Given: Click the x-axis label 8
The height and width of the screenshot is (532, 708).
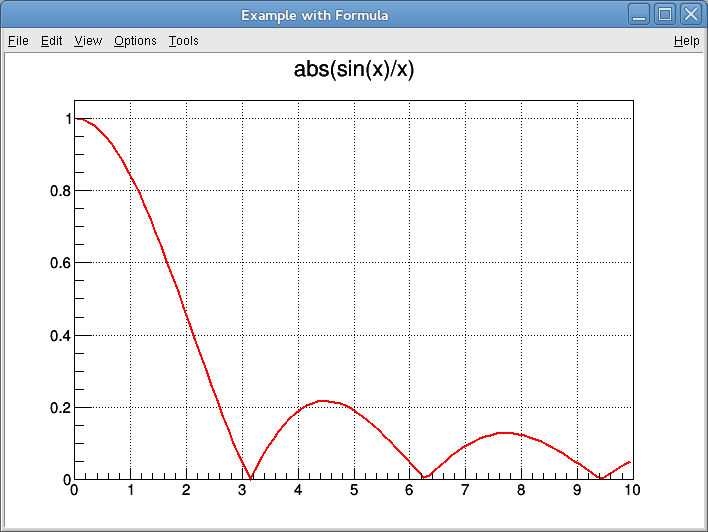Looking at the screenshot, I should [521, 490].
